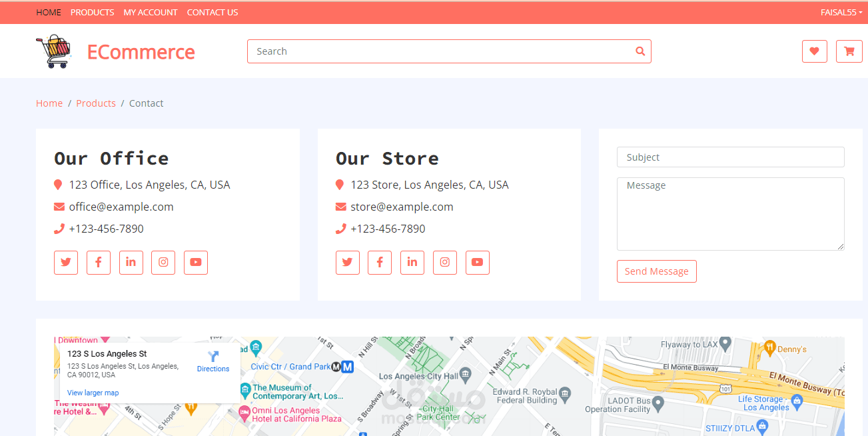Open Our Office Facebook icon
Image resolution: width=868 pixels, height=436 pixels.
(x=98, y=263)
